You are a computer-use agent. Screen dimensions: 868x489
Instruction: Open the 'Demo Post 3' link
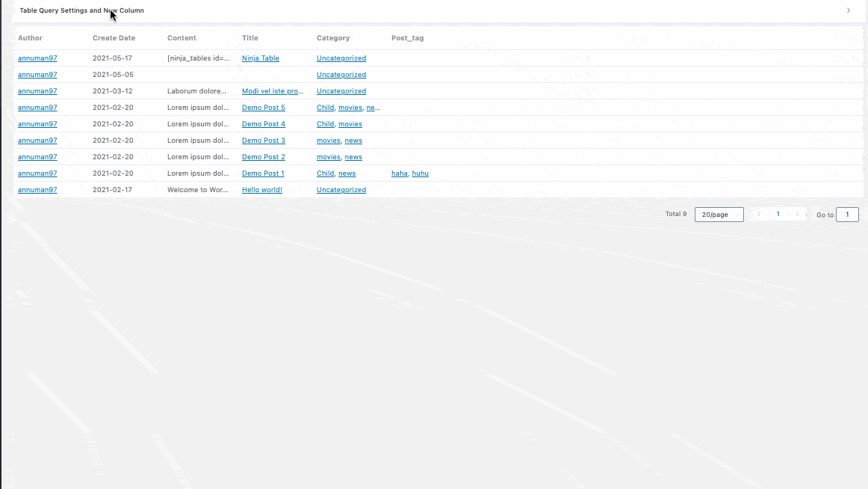[x=263, y=141]
